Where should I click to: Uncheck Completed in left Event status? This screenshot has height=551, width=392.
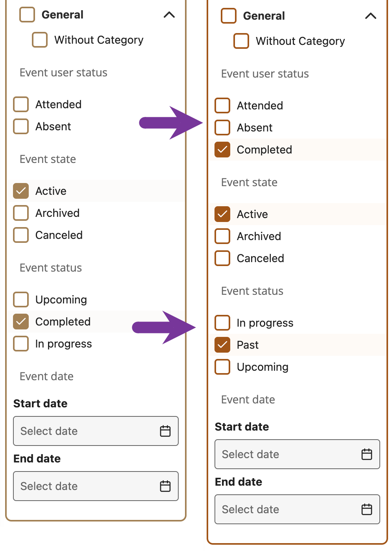(x=21, y=322)
